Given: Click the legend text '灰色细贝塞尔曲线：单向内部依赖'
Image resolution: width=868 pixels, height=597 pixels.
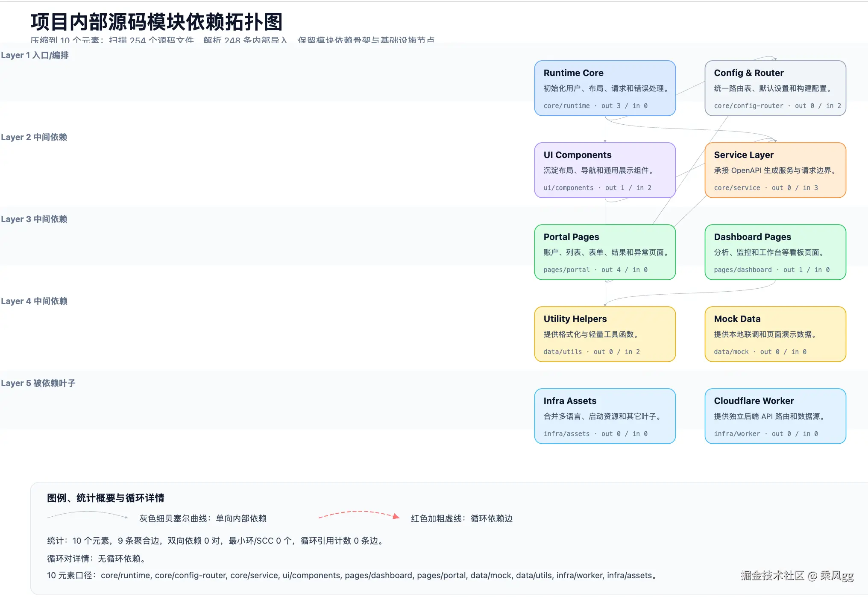Looking at the screenshot, I should coord(203,518).
